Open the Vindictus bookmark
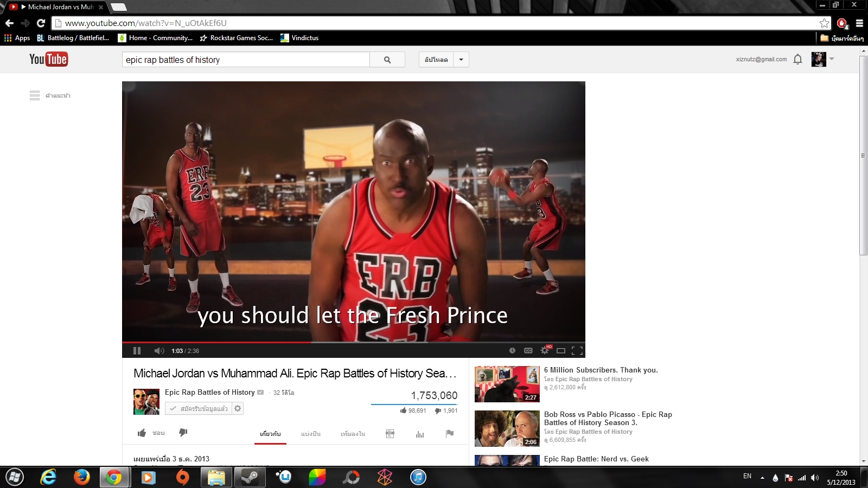The width and height of the screenshot is (868, 488). (299, 38)
